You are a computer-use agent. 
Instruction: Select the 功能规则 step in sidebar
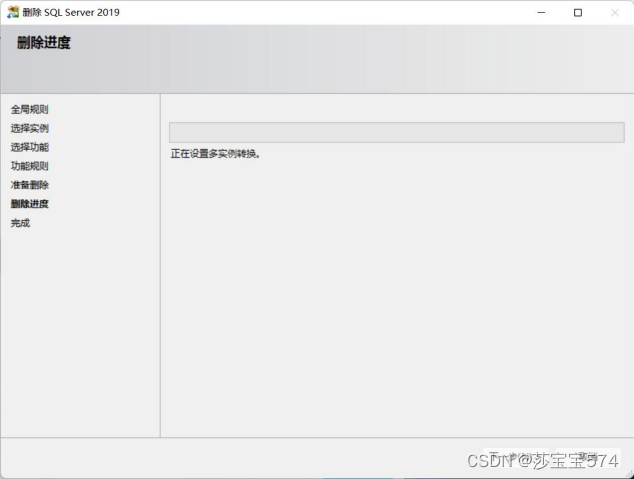[30, 166]
